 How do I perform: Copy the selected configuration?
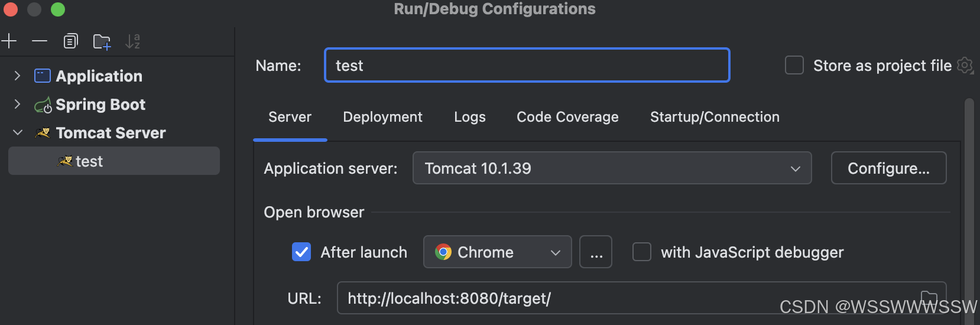[71, 41]
